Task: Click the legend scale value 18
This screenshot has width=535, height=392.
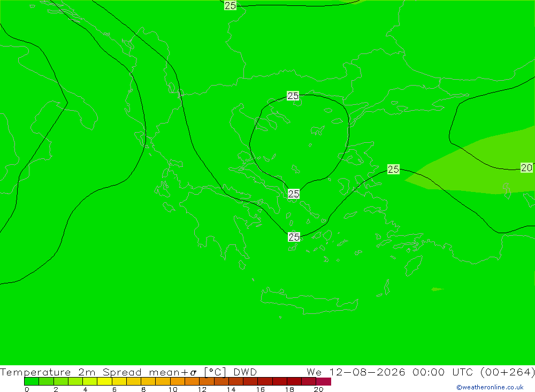Action: tap(289, 389)
